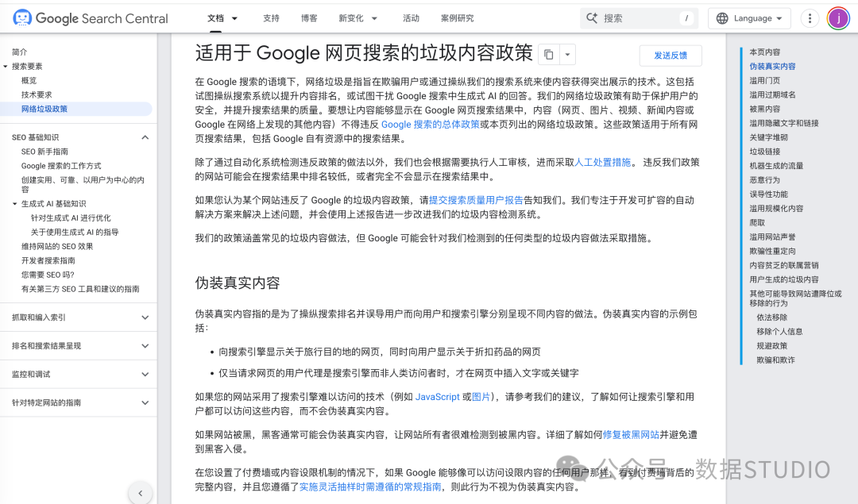Collapse the left sidebar with arrow button
Viewport: 858px width, 504px height.
click(141, 493)
